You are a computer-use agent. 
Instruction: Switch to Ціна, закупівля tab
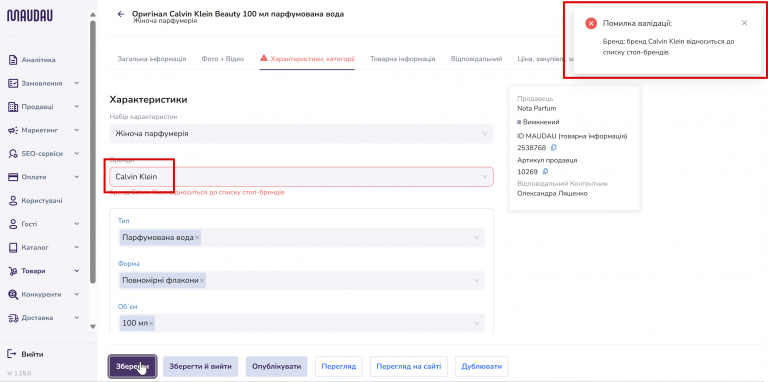point(545,59)
